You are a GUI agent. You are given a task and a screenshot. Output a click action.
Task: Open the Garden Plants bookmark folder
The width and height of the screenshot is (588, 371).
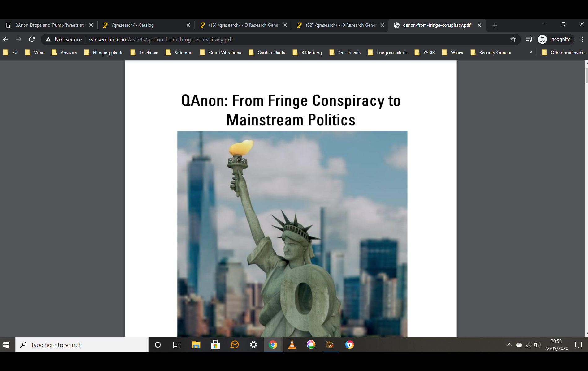click(267, 53)
